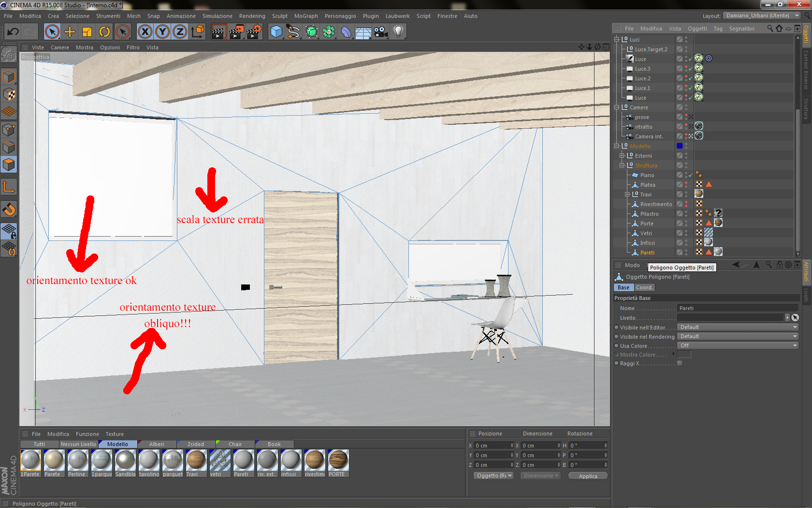Click the question-mark tag on Pilastro
This screenshot has width=812, height=508.
point(718,213)
